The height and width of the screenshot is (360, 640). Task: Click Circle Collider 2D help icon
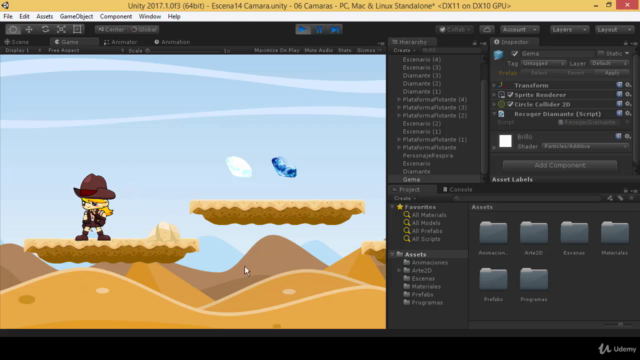619,104
